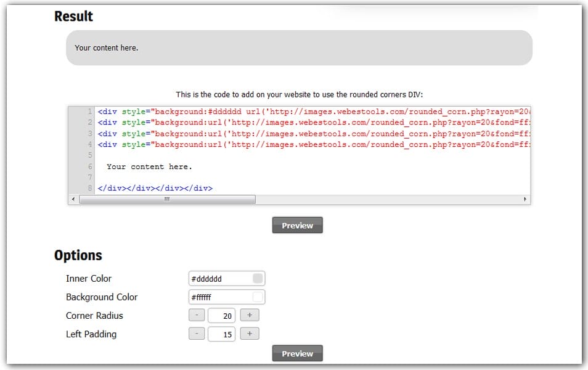The image size is (588, 370).
Task: Click the code box scrollbar left arrow
Action: 74,199
